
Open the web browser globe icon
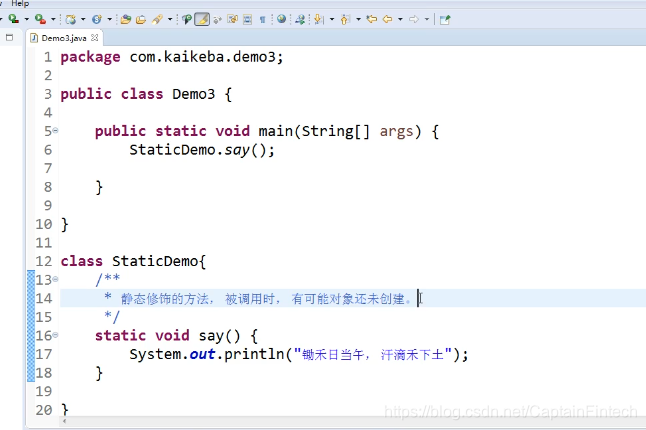(281, 19)
